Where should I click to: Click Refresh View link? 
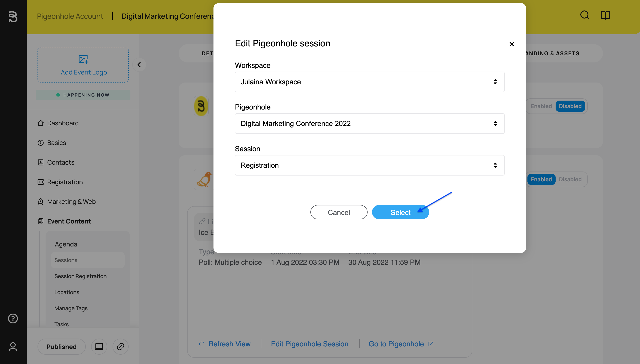pyautogui.click(x=229, y=344)
